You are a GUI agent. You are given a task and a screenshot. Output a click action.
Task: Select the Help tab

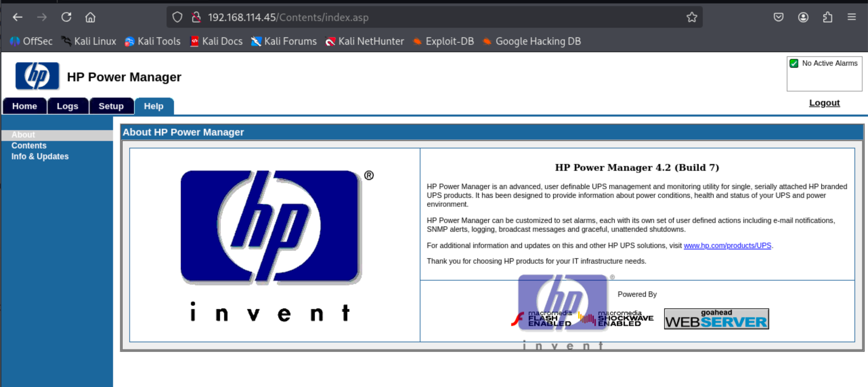(154, 106)
